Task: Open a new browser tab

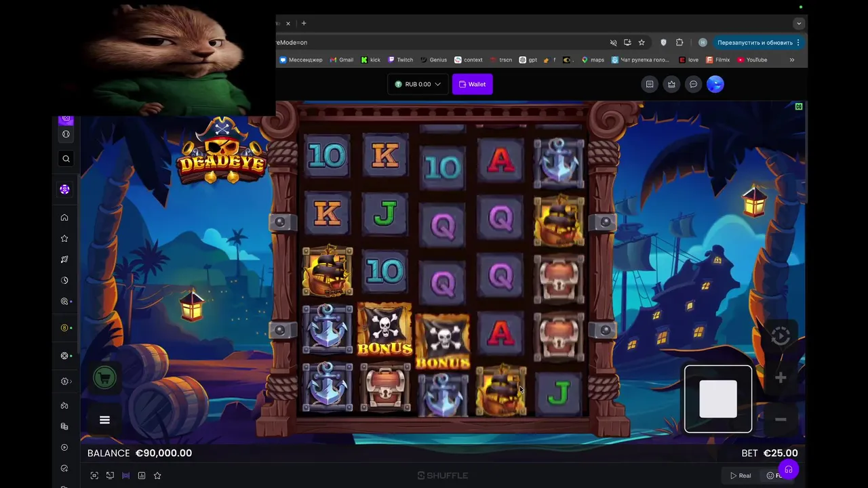Action: click(x=304, y=23)
